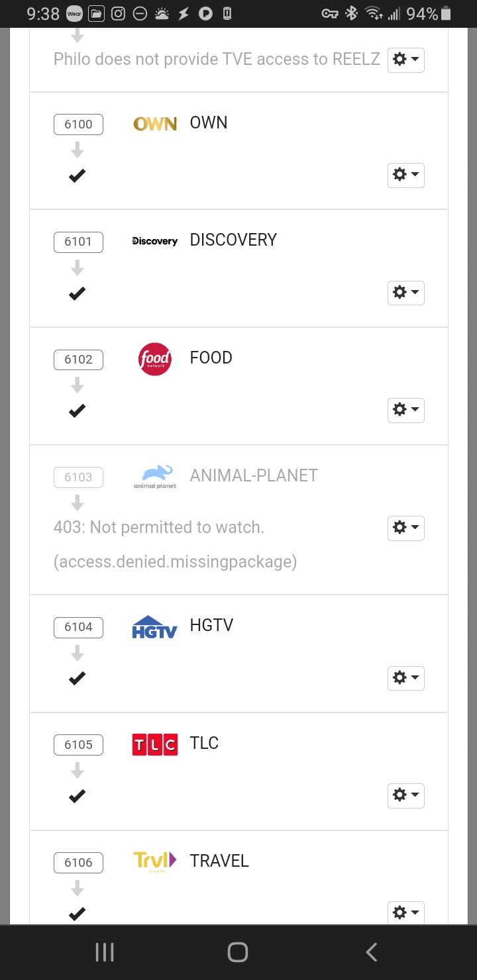Tap the Travel channel logo
The width and height of the screenshot is (477, 980).
point(155,861)
